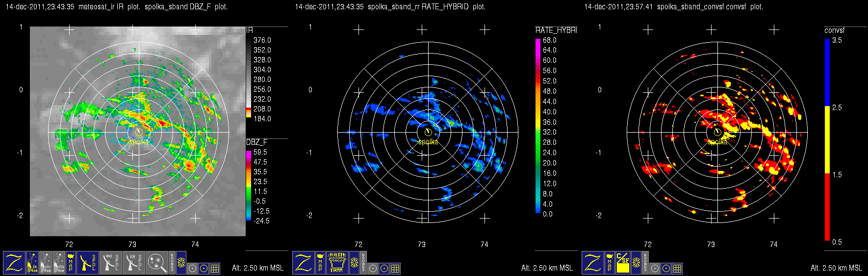This screenshot has width=868, height=276.
Task: Enable the VIS 4km satellite overlay icon
Action: (59, 263)
